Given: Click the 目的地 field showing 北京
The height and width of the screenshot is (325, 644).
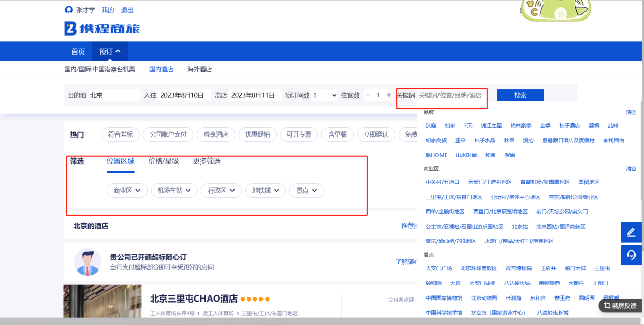Looking at the screenshot, I should coord(114,95).
